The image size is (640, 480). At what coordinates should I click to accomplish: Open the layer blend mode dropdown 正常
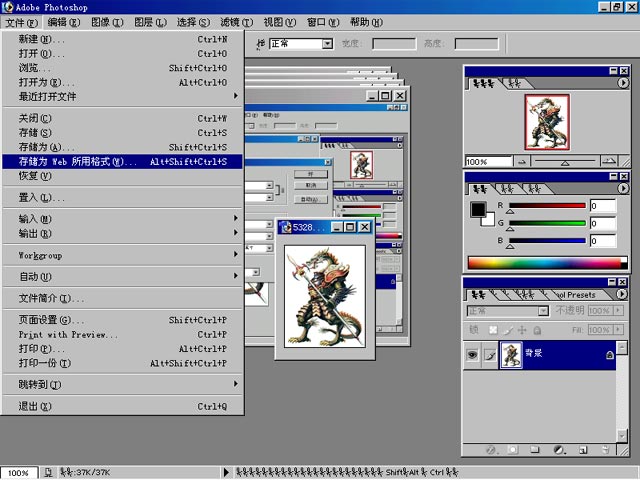point(507,311)
